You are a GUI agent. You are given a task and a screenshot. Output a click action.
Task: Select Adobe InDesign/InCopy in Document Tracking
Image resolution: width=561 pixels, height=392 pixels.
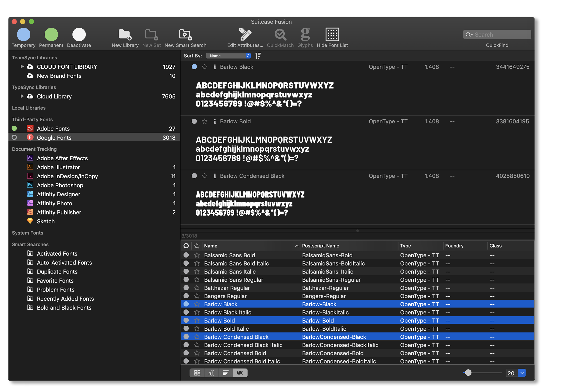tap(67, 176)
